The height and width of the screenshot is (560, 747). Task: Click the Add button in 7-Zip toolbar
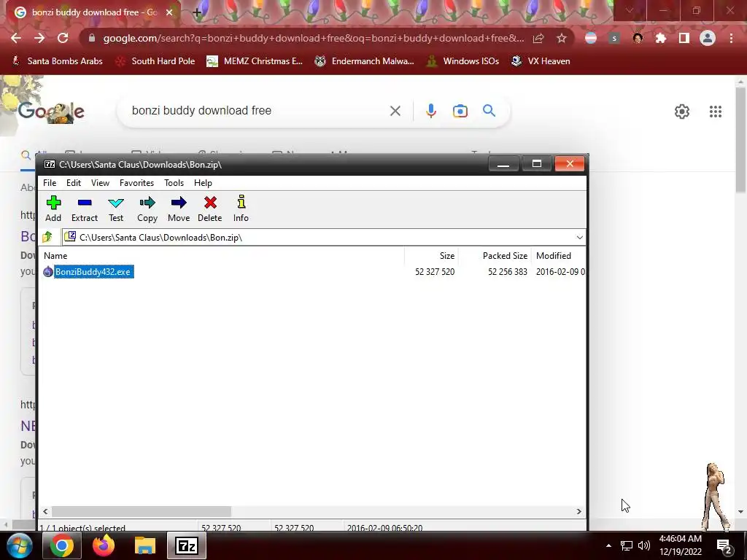53,209
